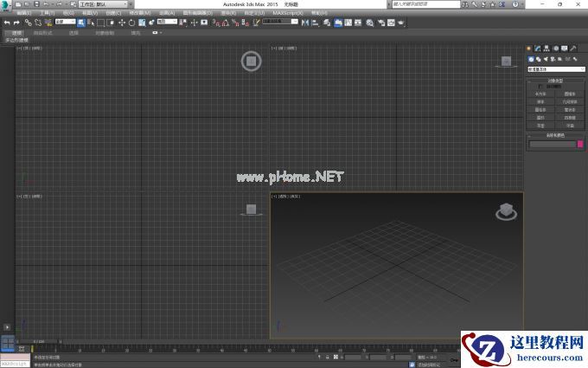Screen dimensions: 588x368
Task: Click the 几何球体 (GeoSphere) button
Action: (570, 102)
